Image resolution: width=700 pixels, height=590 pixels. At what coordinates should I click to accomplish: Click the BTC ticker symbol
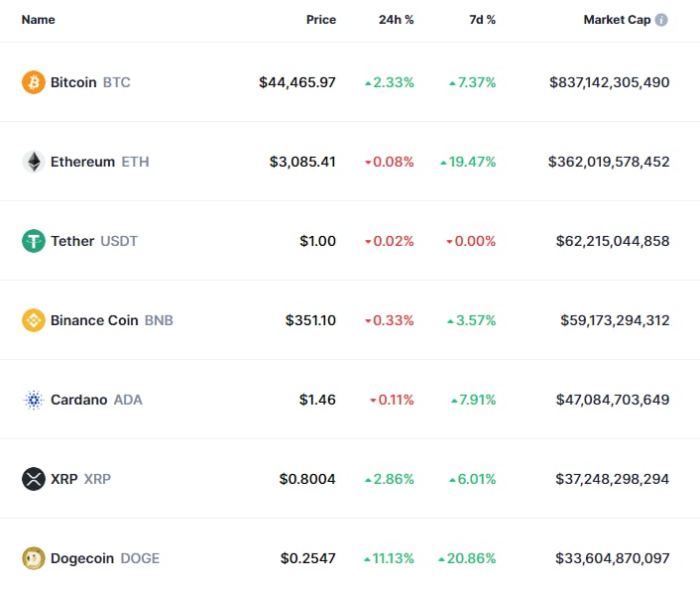click(117, 82)
